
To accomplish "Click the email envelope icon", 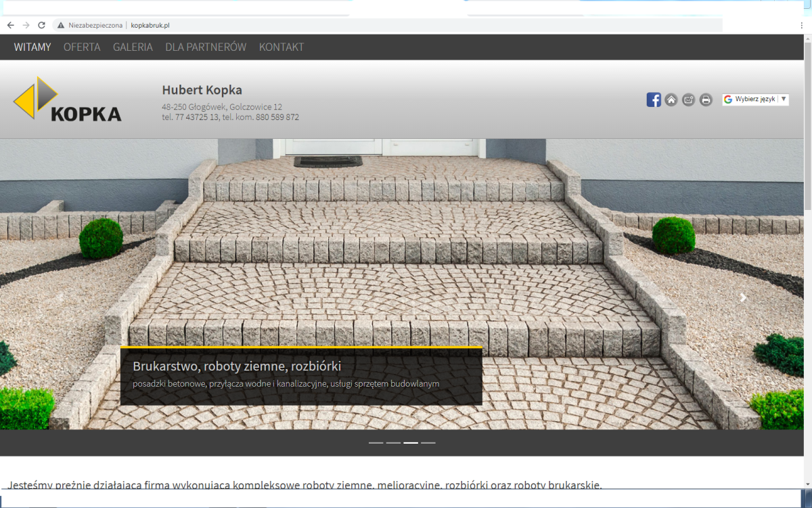I will [x=688, y=100].
